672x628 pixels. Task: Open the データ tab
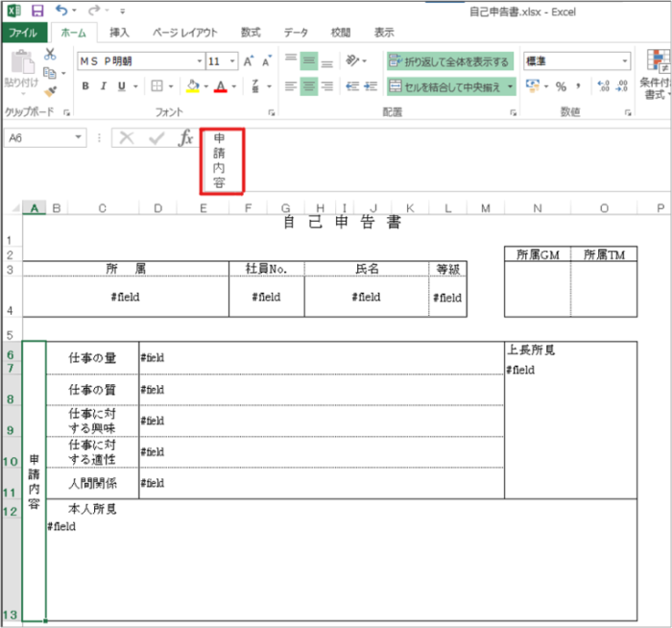click(x=296, y=33)
